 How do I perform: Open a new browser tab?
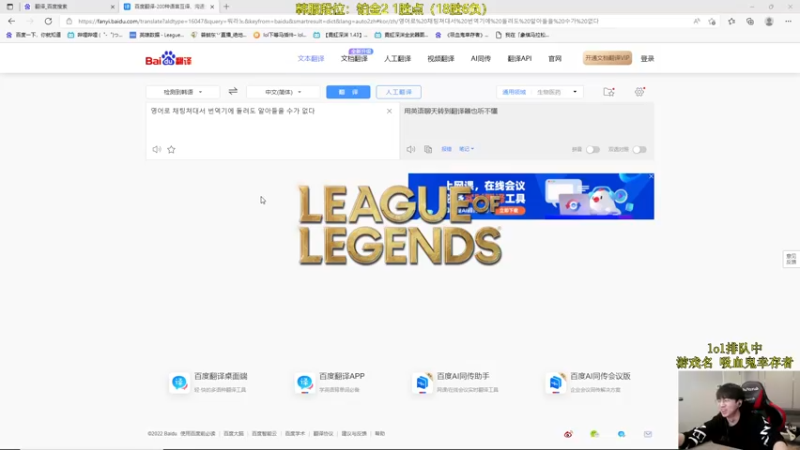226,7
